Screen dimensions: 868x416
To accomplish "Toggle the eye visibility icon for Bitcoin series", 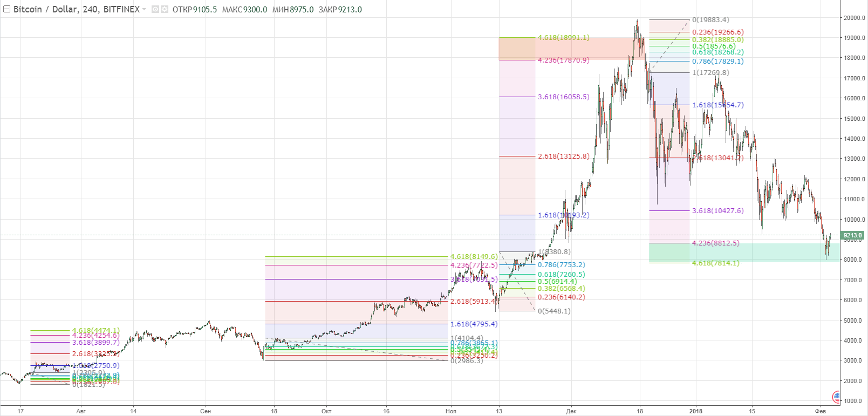I will 155,9.
